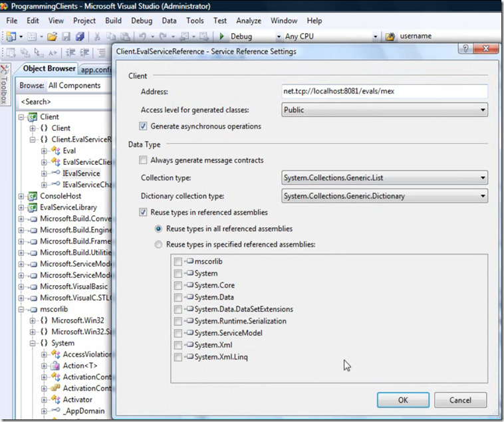Click the Display Word Completion icon

point(53,53)
